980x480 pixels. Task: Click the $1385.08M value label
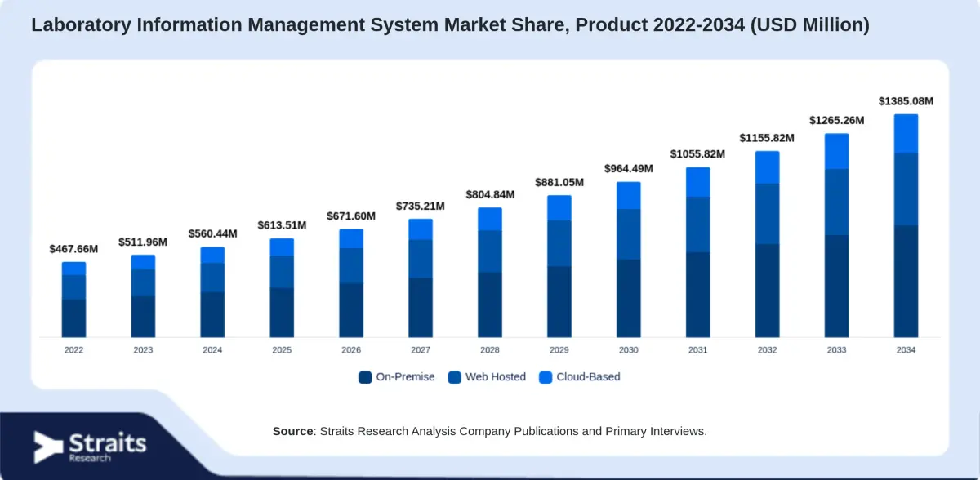(x=906, y=101)
